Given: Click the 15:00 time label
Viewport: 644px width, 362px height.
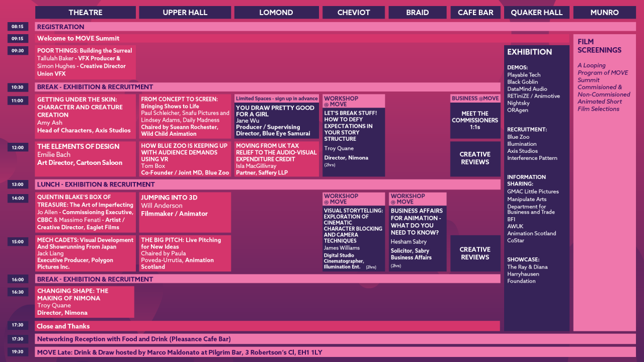Looking at the screenshot, I should coord(18,242).
